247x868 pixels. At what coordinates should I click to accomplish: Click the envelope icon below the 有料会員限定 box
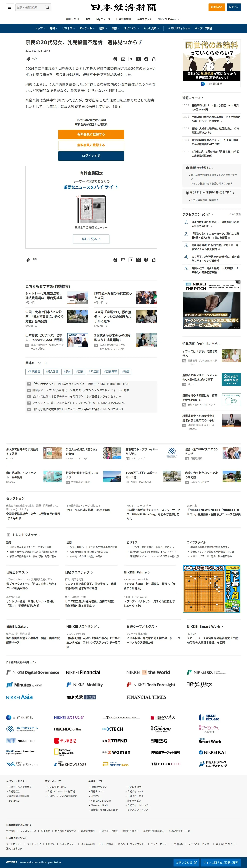point(123,260)
